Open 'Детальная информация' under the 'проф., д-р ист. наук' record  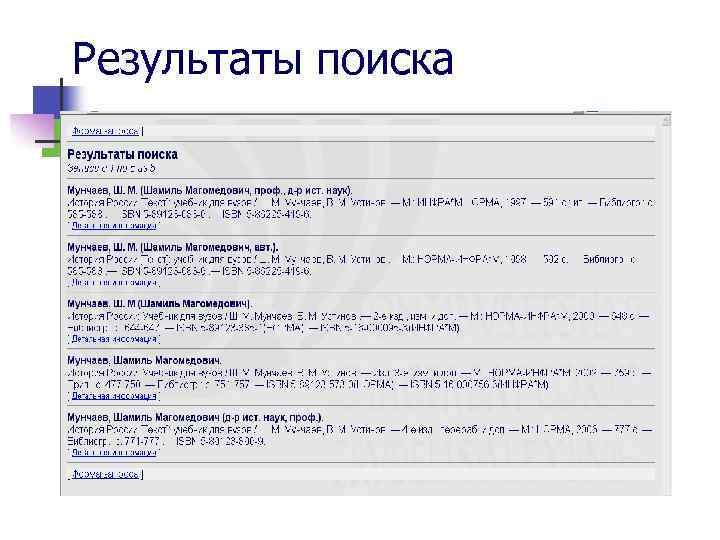[x=114, y=226]
